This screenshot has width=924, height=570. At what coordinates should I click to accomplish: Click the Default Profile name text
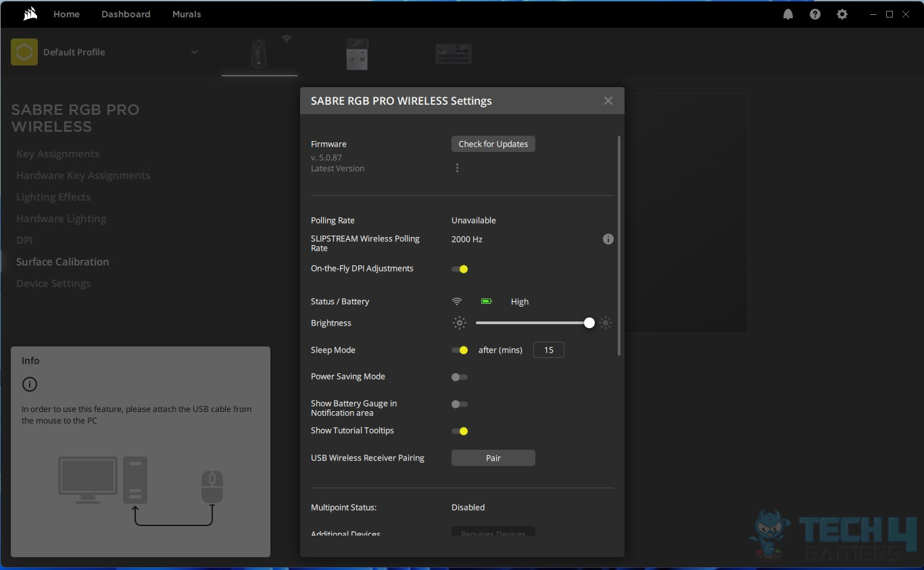point(74,52)
